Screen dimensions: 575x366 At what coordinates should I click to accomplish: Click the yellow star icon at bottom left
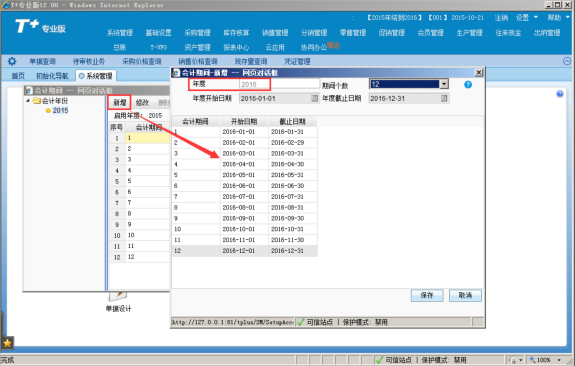point(7,343)
